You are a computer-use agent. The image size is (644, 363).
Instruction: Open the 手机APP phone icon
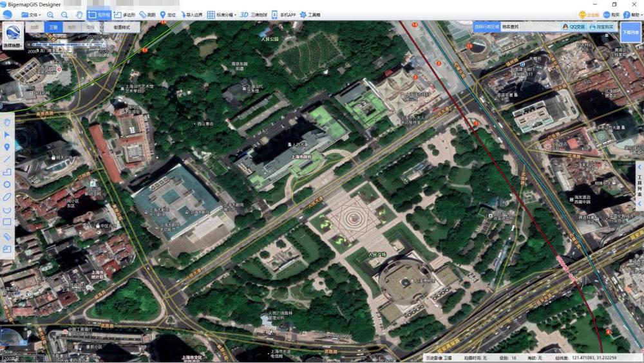[283, 15]
